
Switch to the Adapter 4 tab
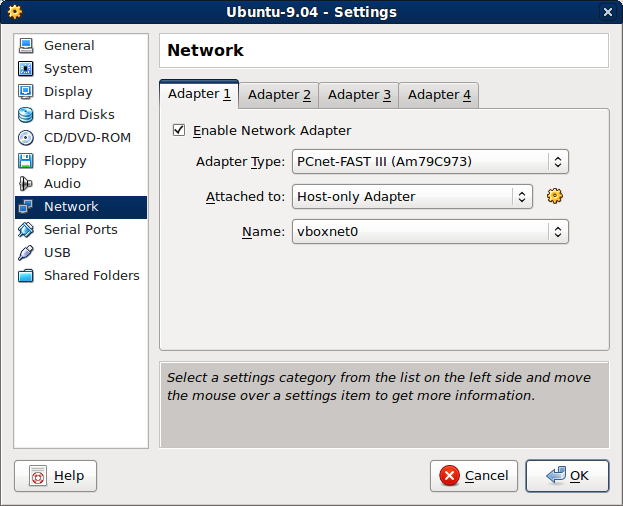(x=439, y=95)
